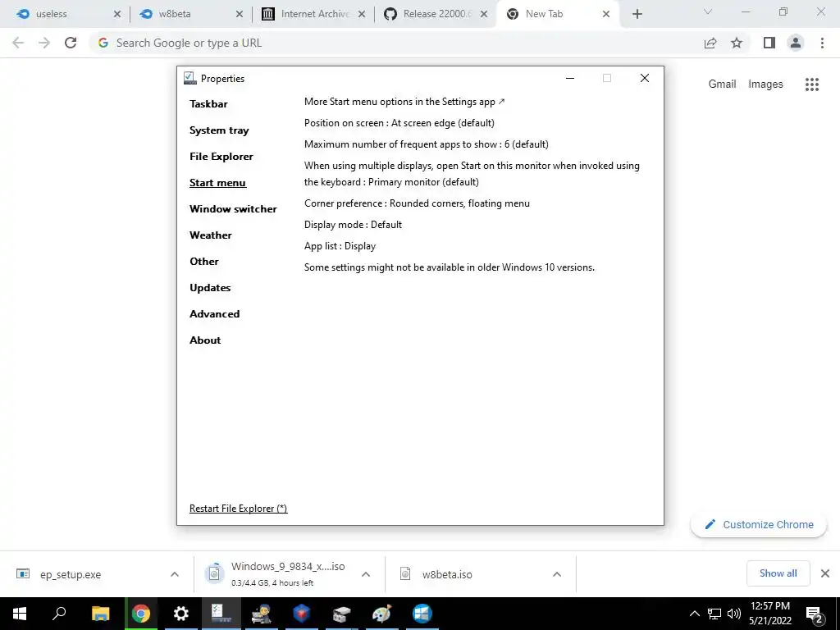The width and height of the screenshot is (840, 630).
Task: Change Display mode setting
Action: 353,225
